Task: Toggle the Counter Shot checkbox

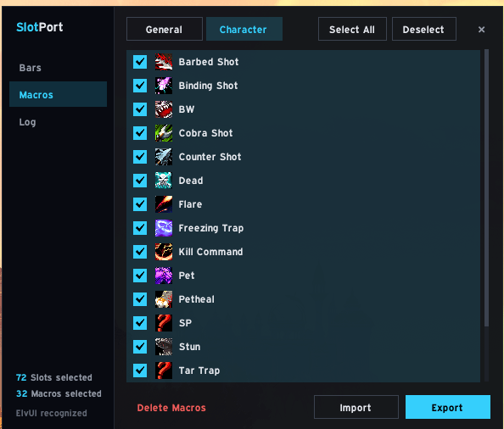Action: (140, 157)
